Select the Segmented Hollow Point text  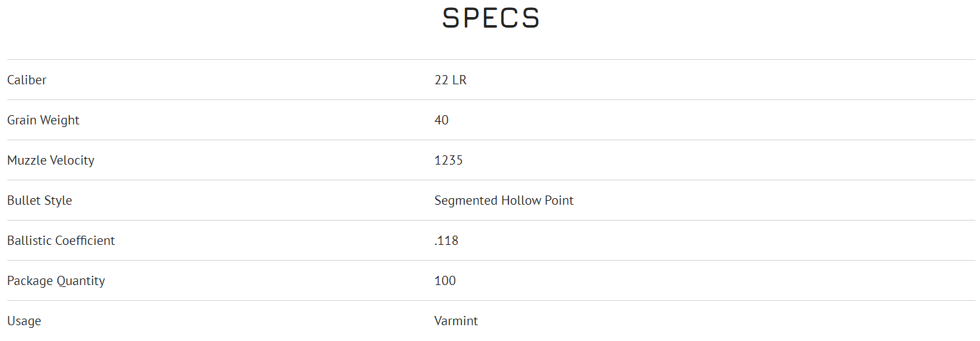tap(504, 201)
